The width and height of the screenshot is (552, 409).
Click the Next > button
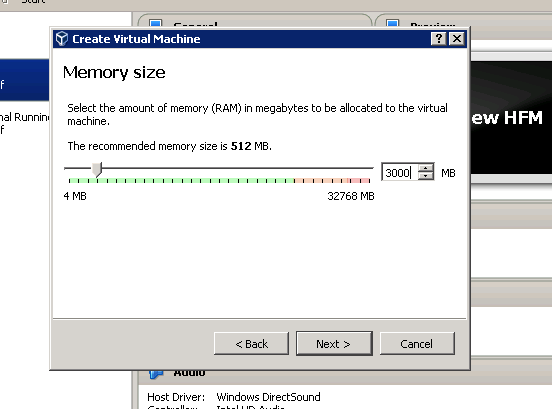click(334, 344)
